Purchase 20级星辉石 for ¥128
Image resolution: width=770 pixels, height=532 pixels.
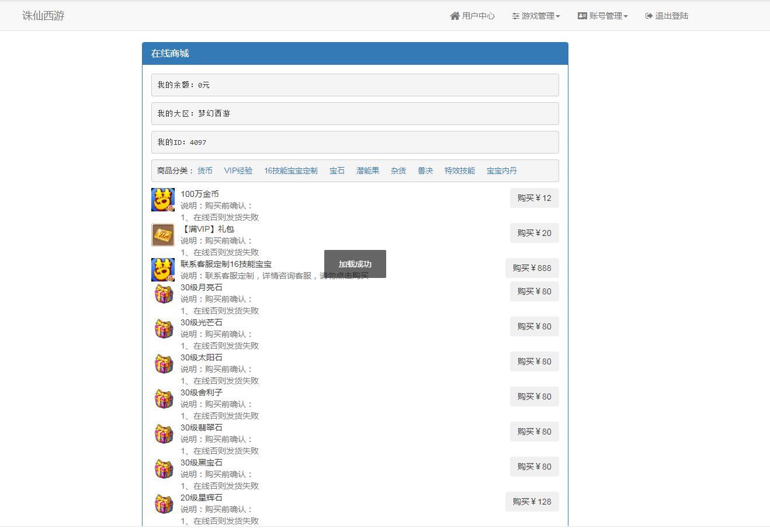532,502
